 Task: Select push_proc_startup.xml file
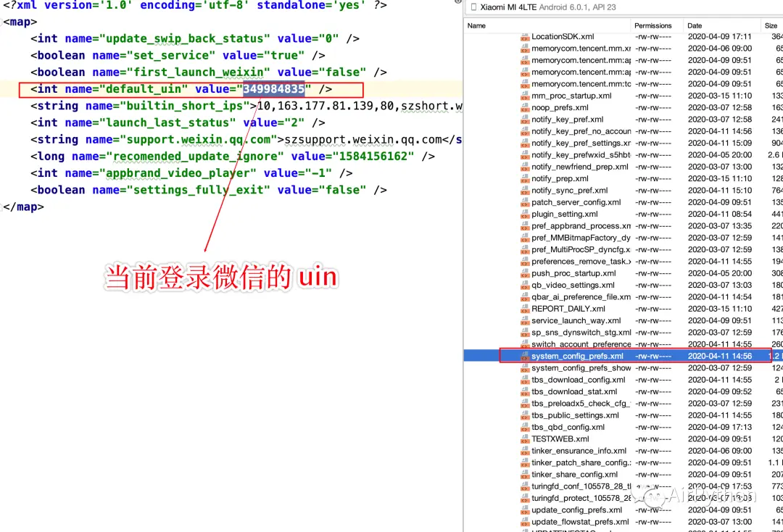(x=573, y=273)
